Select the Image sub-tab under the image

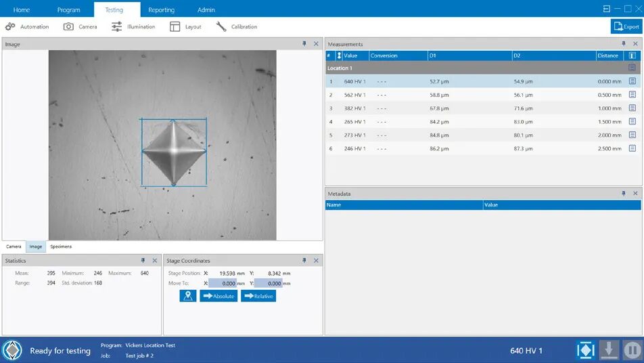[x=36, y=247]
